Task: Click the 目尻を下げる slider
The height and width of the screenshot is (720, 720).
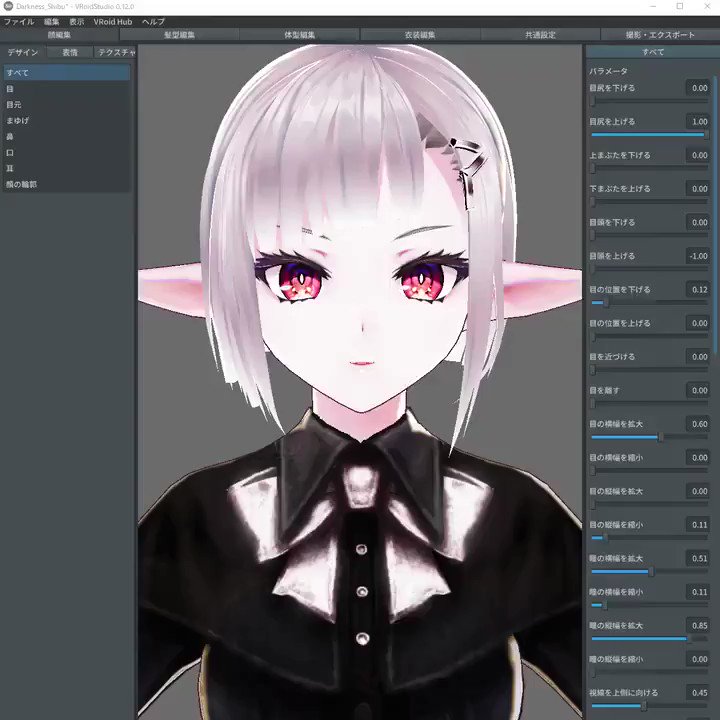Action: click(649, 101)
